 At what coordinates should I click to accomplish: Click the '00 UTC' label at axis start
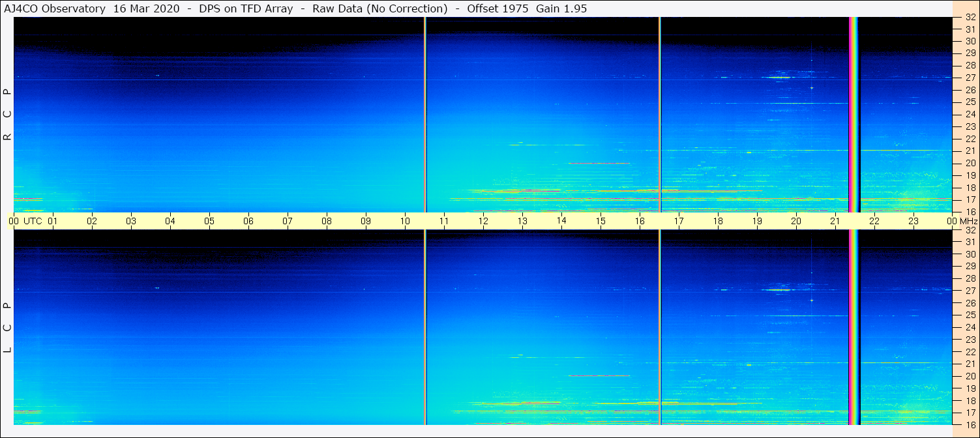coord(25,221)
